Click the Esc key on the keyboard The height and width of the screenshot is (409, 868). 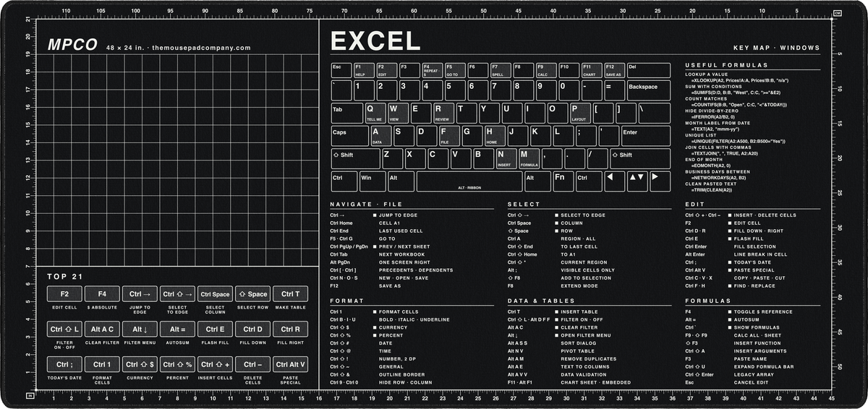point(341,70)
